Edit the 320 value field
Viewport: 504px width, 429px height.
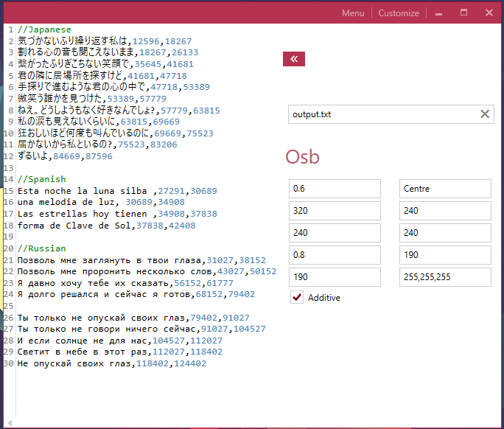(335, 211)
